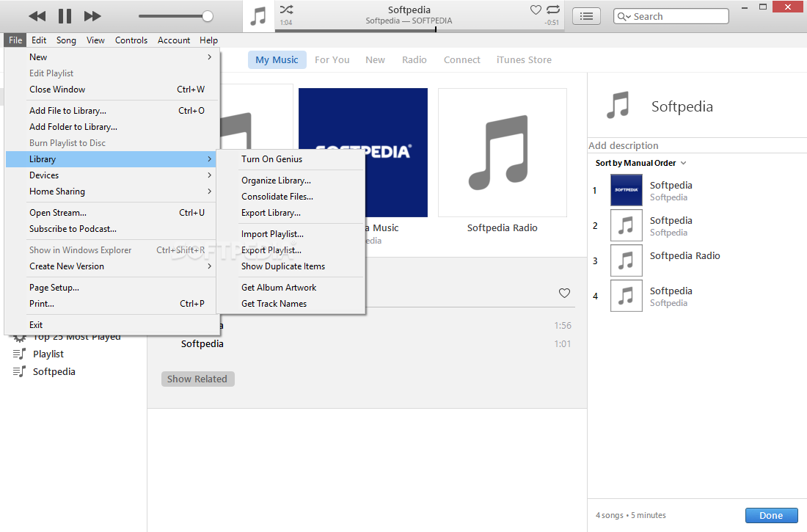Image resolution: width=807 pixels, height=532 pixels.
Task: Select Show Duplicate Items
Action: (291, 266)
